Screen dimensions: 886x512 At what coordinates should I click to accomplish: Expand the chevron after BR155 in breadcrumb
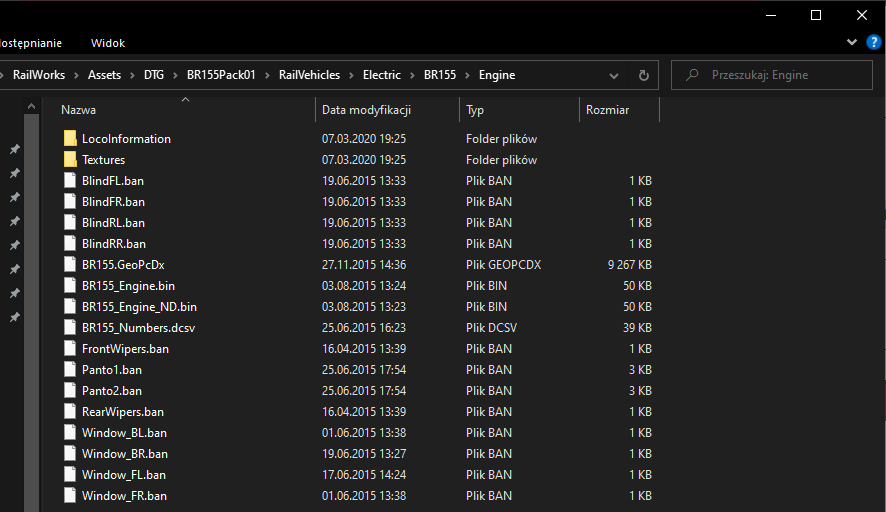(467, 75)
